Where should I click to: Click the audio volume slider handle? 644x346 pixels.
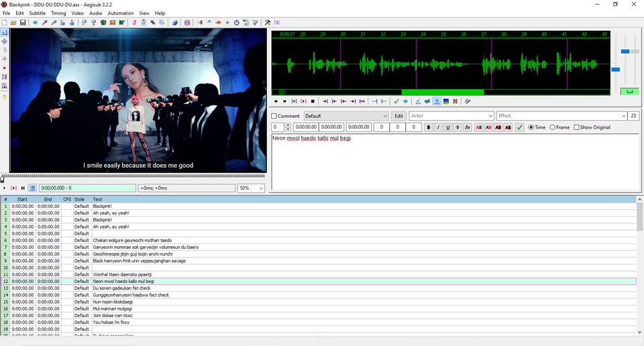[x=635, y=52]
